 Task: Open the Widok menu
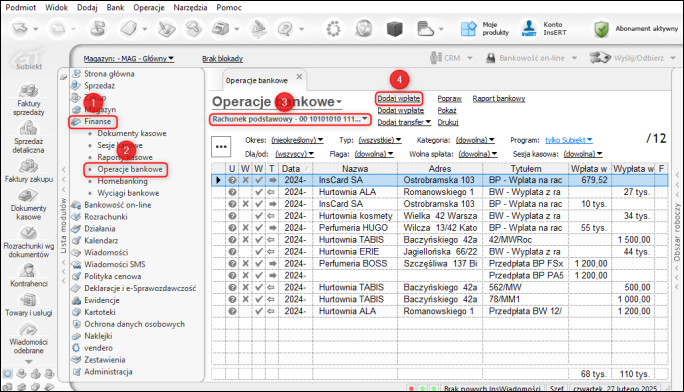(x=57, y=7)
